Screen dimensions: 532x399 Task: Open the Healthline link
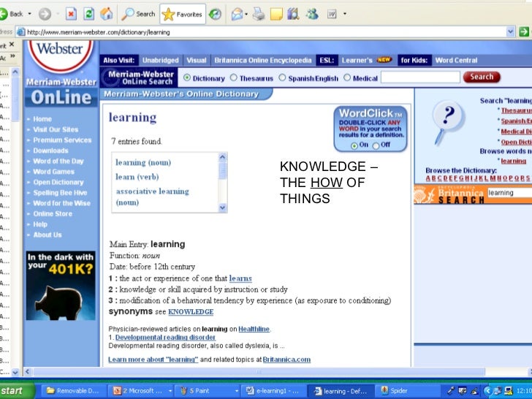254,329
